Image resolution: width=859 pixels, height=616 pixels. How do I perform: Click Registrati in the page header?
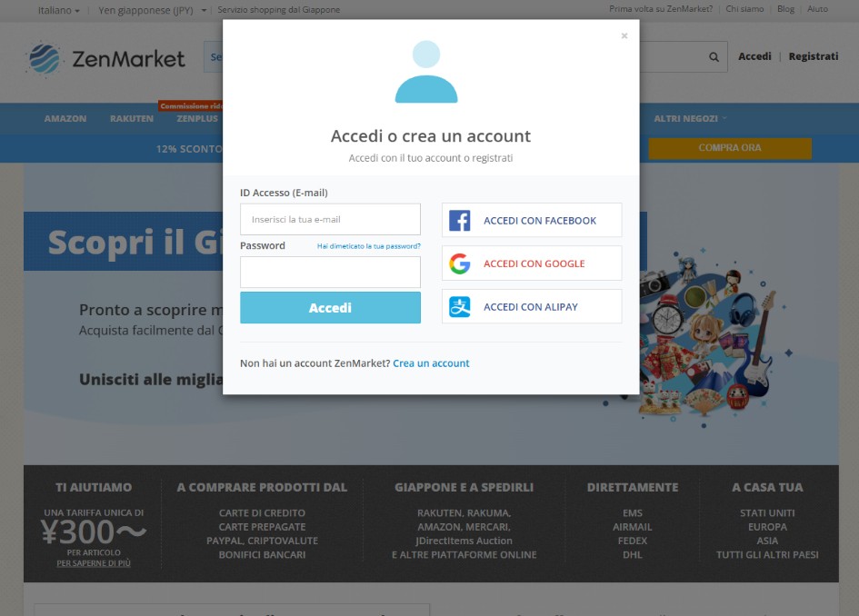pos(813,56)
